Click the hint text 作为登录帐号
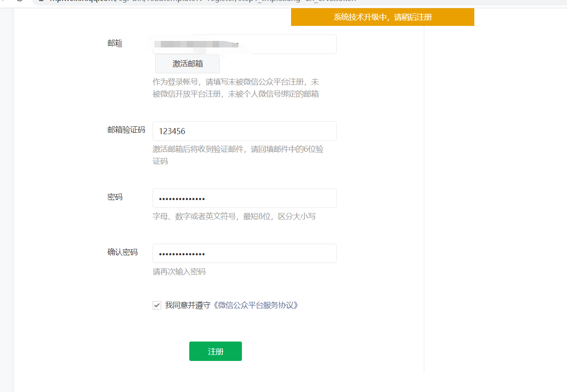The width and height of the screenshot is (567, 392). tap(236, 88)
